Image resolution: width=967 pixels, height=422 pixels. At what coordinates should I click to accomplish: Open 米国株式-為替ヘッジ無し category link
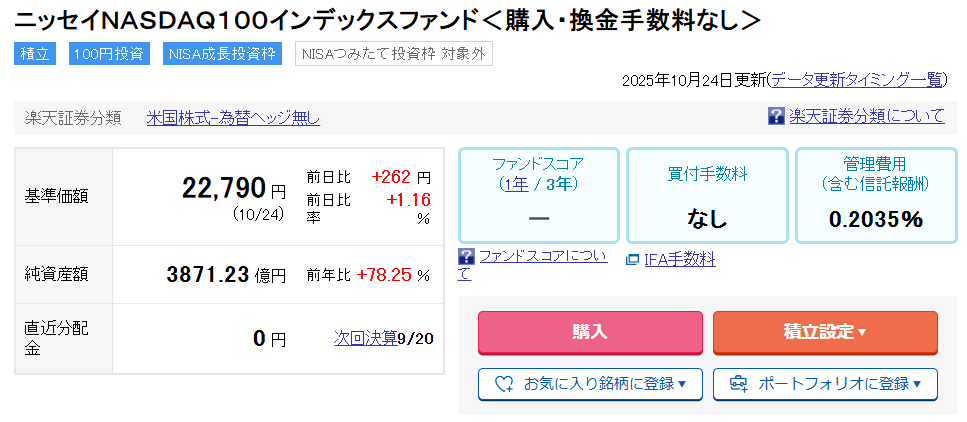[x=233, y=117]
